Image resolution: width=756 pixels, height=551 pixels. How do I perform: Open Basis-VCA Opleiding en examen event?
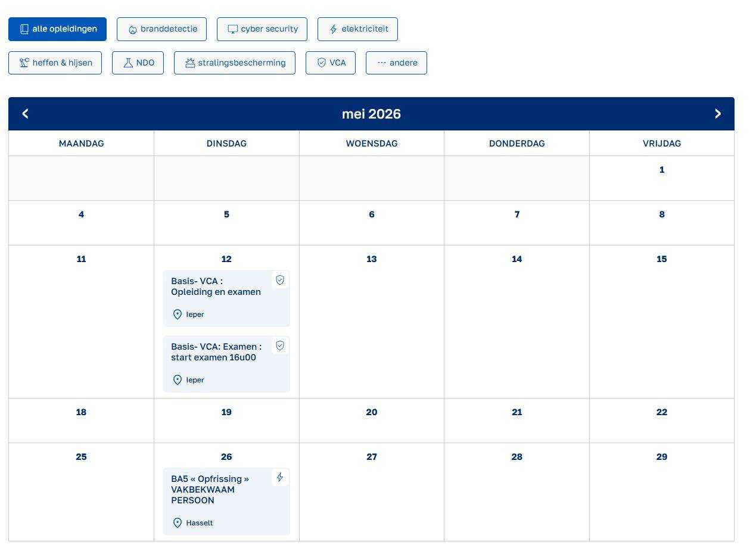click(x=216, y=287)
